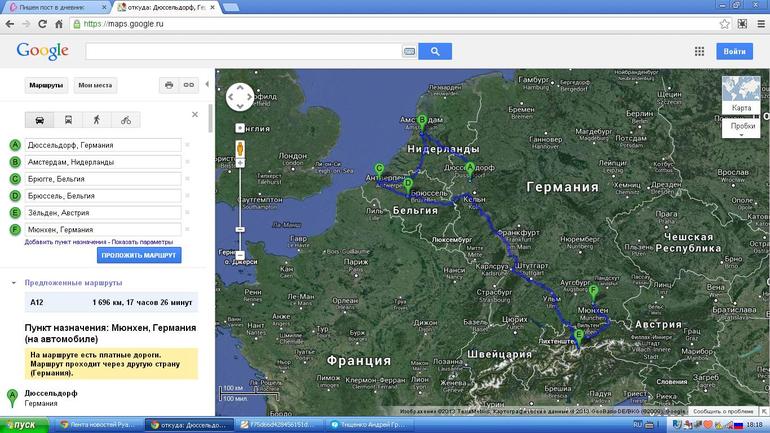Collapse the Предложенные маршруты section

pyautogui.click(x=14, y=283)
